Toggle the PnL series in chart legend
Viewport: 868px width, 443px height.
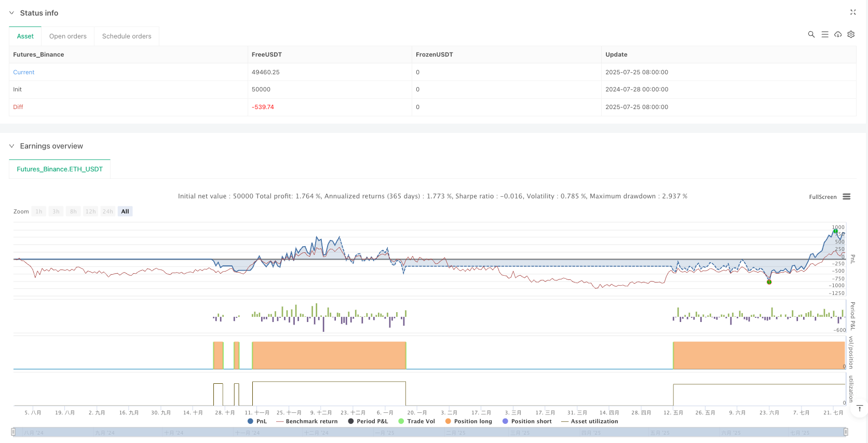tap(257, 421)
